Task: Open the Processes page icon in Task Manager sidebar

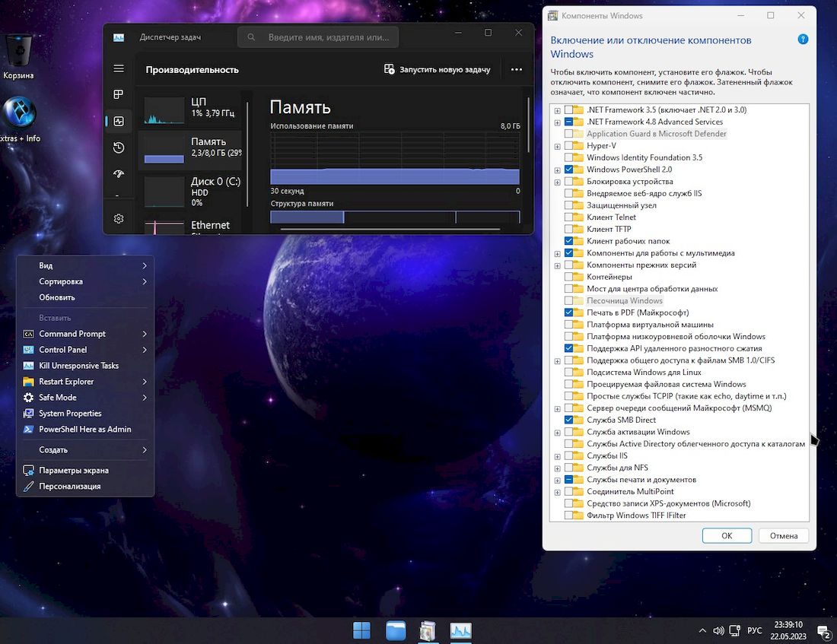Action: [119, 95]
